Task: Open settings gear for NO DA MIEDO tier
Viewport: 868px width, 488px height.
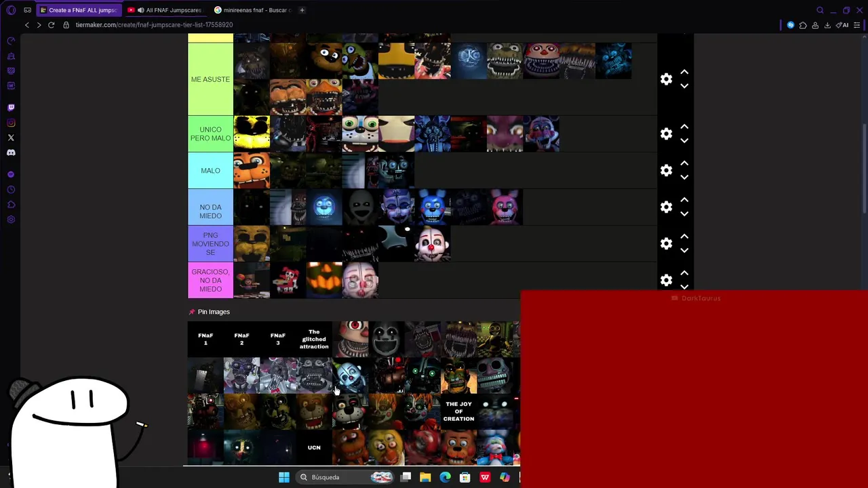Action: 667,207
